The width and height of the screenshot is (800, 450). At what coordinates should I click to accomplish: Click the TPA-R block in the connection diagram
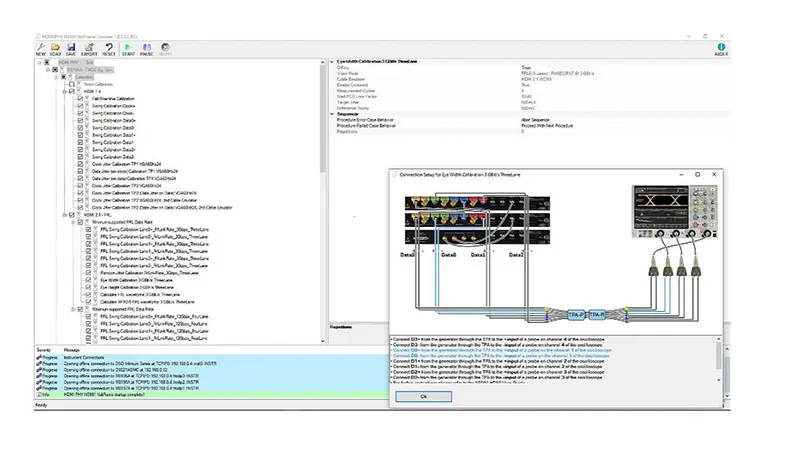(x=597, y=315)
